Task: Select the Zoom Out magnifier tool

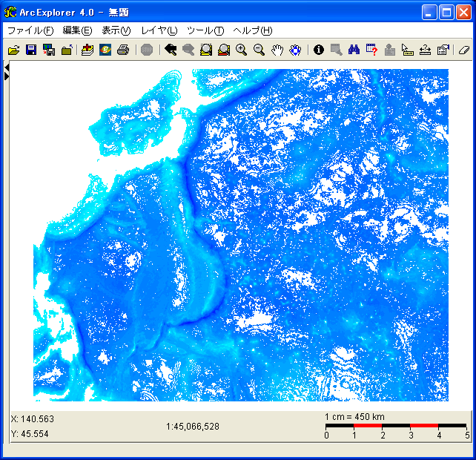Action: (260, 50)
